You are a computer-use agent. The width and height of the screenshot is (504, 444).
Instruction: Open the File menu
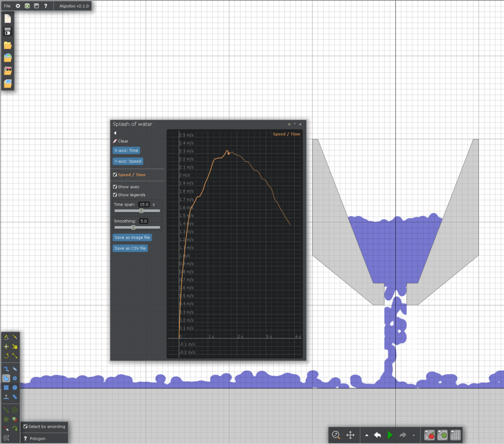(x=7, y=6)
